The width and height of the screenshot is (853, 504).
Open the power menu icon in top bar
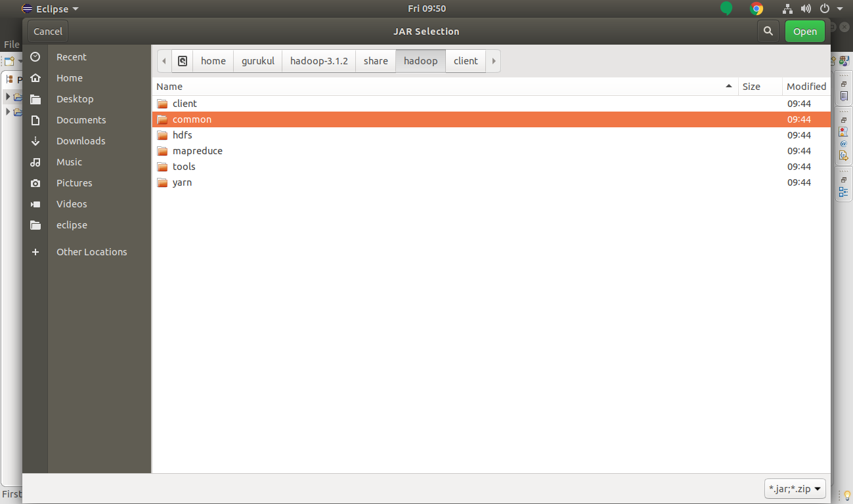coord(825,9)
